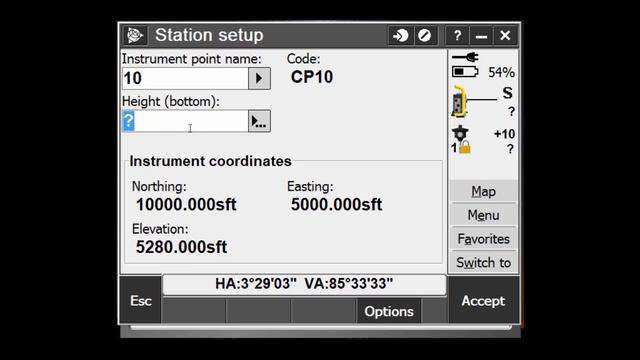Close the Station setup window
Screen dimensions: 640x360
coord(505,36)
